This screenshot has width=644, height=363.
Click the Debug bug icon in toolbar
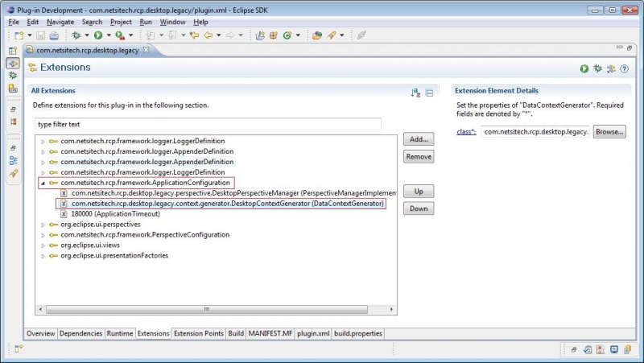[77, 35]
